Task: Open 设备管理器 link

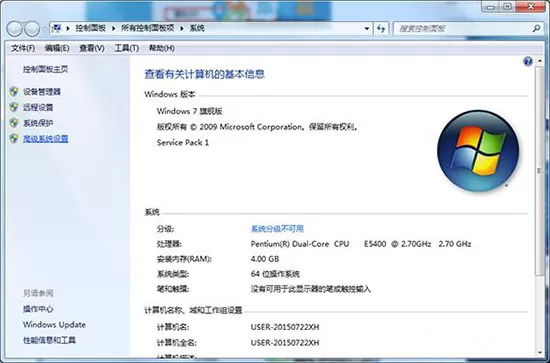Action: pyautogui.click(x=42, y=92)
